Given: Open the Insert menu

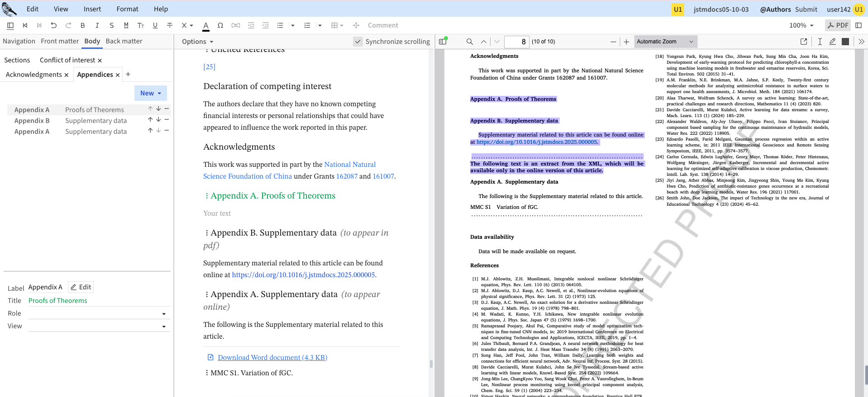Looking at the screenshot, I should coord(92,9).
